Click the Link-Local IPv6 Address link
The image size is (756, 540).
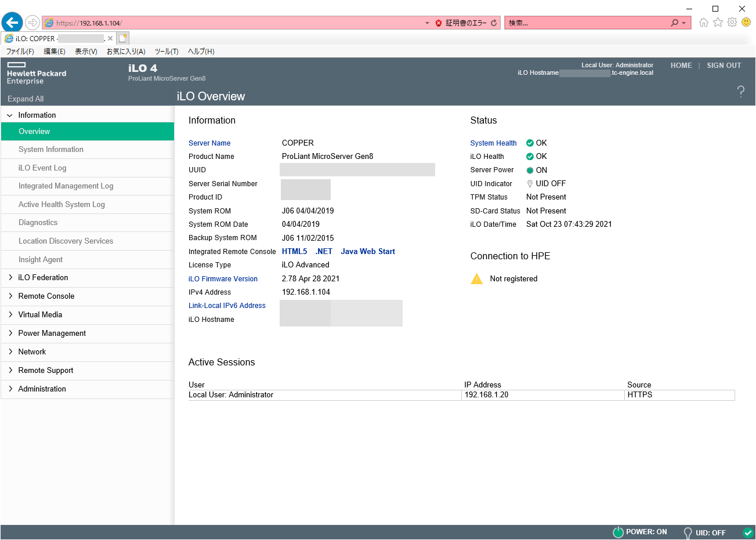227,306
